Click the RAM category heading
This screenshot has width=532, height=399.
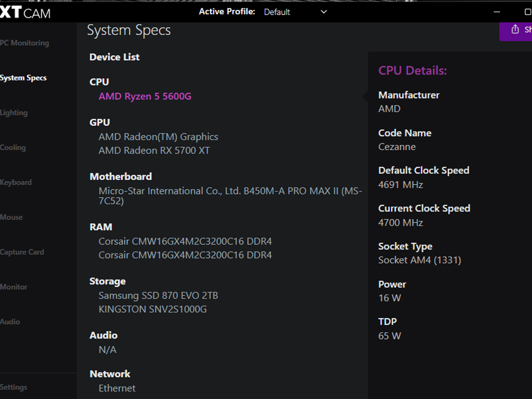tap(101, 227)
